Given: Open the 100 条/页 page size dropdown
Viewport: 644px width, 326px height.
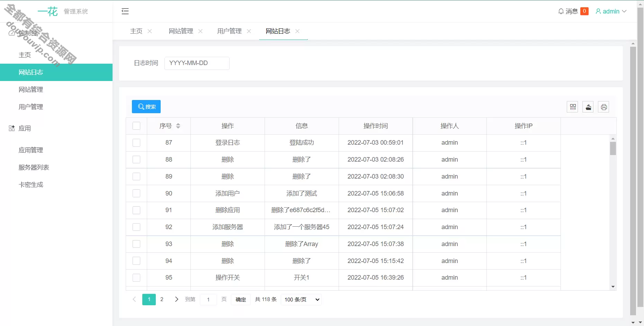Looking at the screenshot, I should click(x=301, y=300).
